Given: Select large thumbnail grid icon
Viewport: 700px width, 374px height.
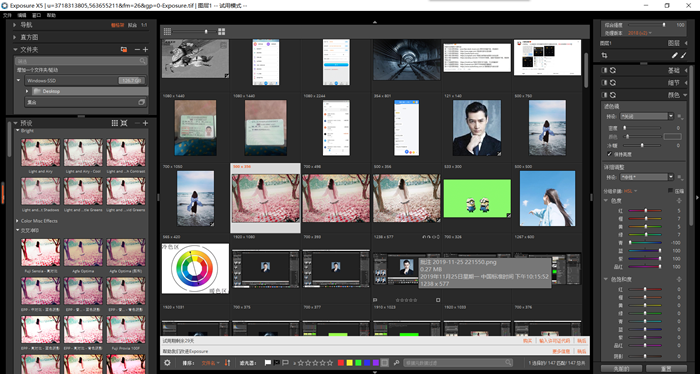Looking at the screenshot, I should pyautogui.click(x=221, y=31).
